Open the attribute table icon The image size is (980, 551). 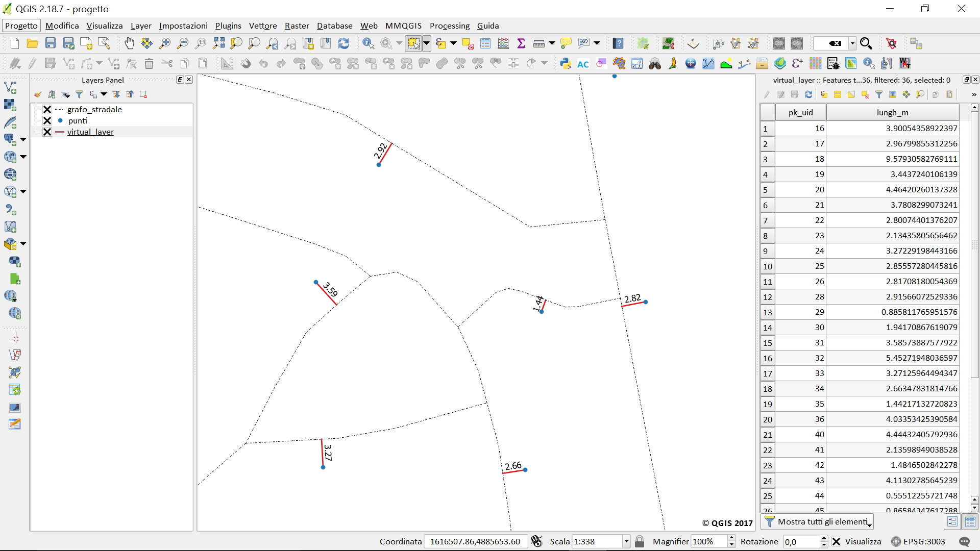coord(485,44)
